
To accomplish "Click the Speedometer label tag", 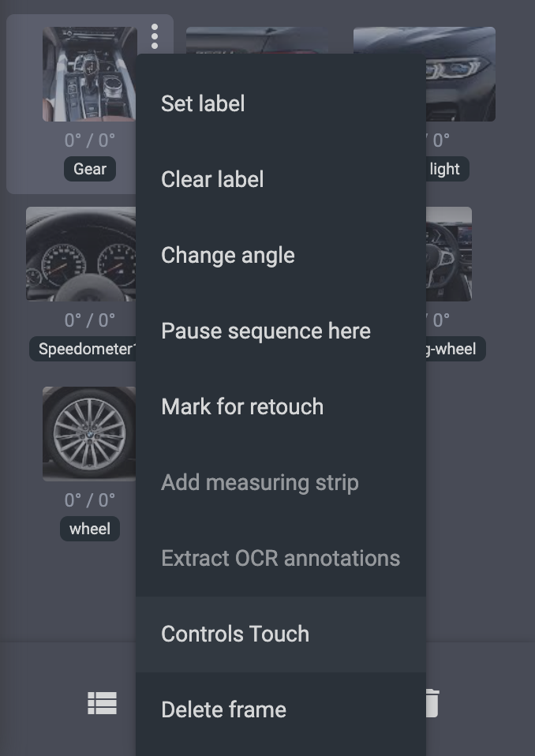I will (x=84, y=349).
